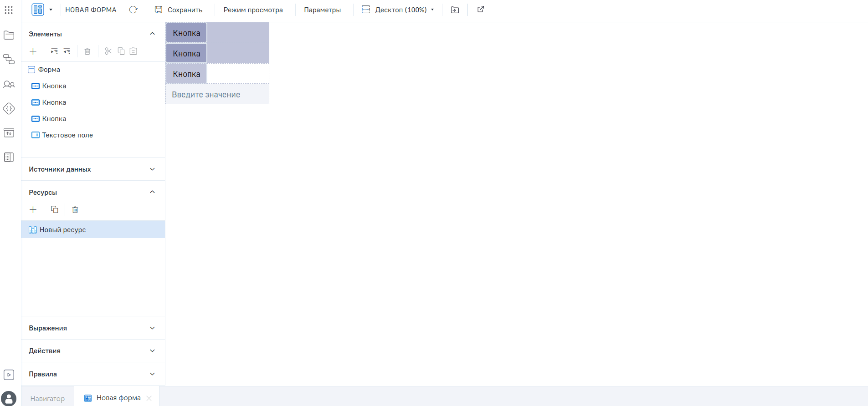
Task: Select the Форма tree node
Action: 93,70
